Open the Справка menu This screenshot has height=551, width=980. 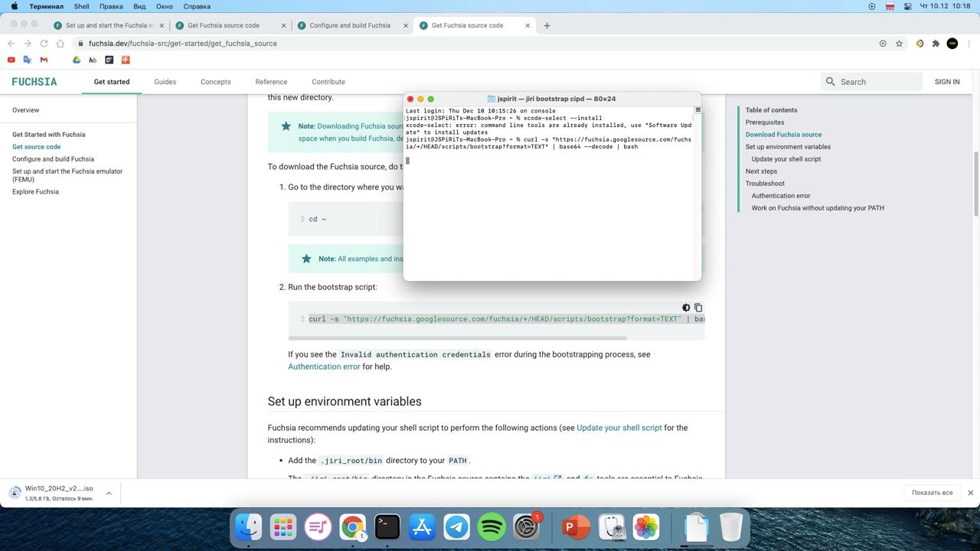(x=197, y=6)
